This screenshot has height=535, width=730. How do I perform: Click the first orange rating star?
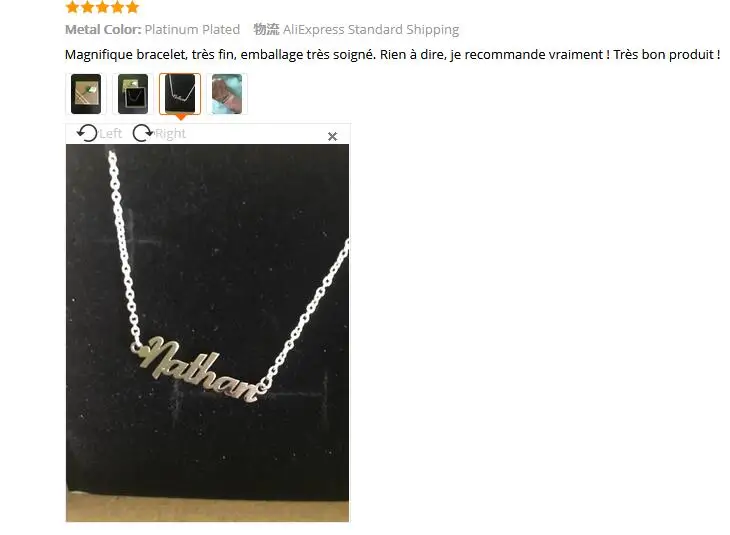point(72,7)
